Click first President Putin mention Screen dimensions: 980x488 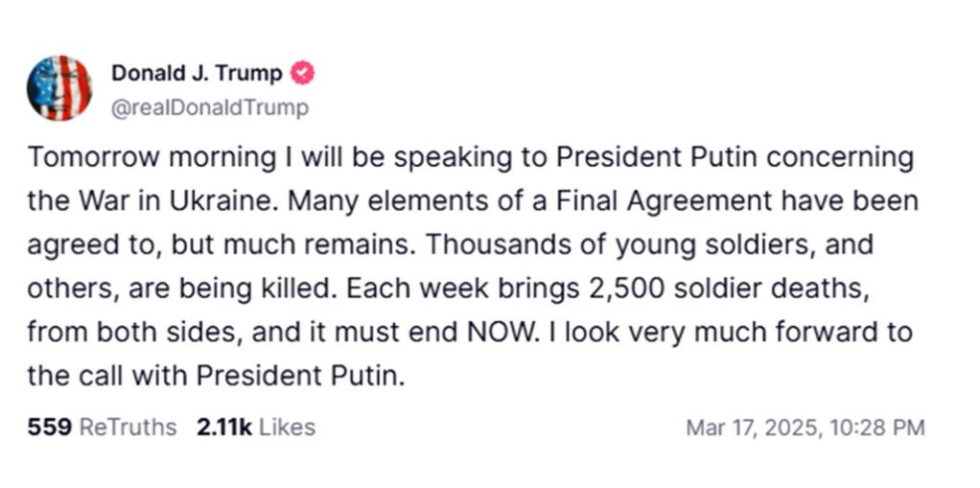coord(656,158)
